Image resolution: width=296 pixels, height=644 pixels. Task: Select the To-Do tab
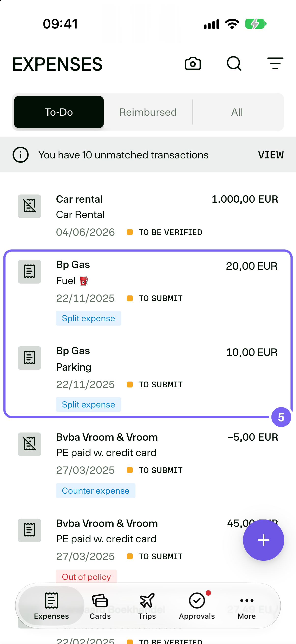(59, 112)
